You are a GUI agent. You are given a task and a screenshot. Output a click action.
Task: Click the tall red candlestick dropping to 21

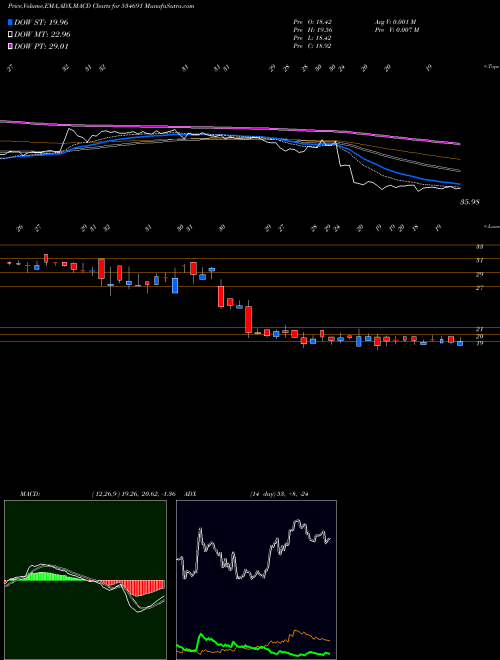[249, 319]
